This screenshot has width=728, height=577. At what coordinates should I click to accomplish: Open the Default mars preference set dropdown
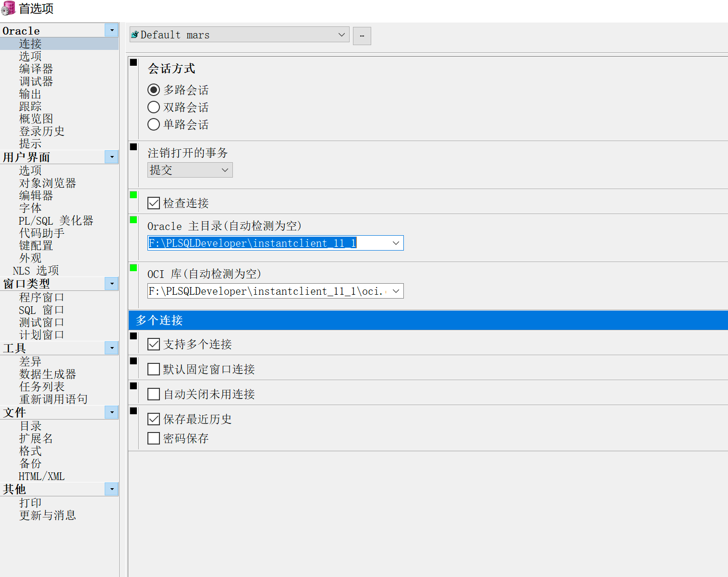[x=341, y=35]
